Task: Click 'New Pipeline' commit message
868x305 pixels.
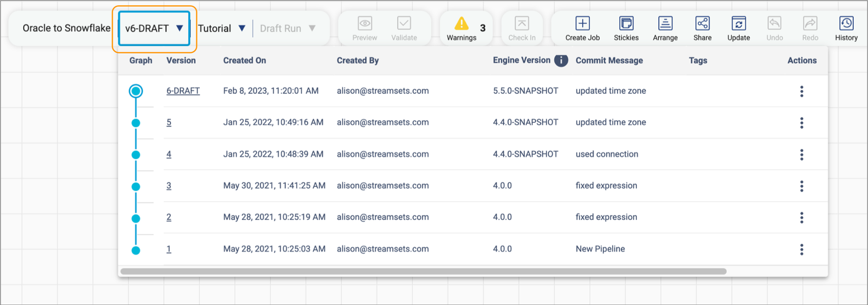Action: [x=600, y=249]
